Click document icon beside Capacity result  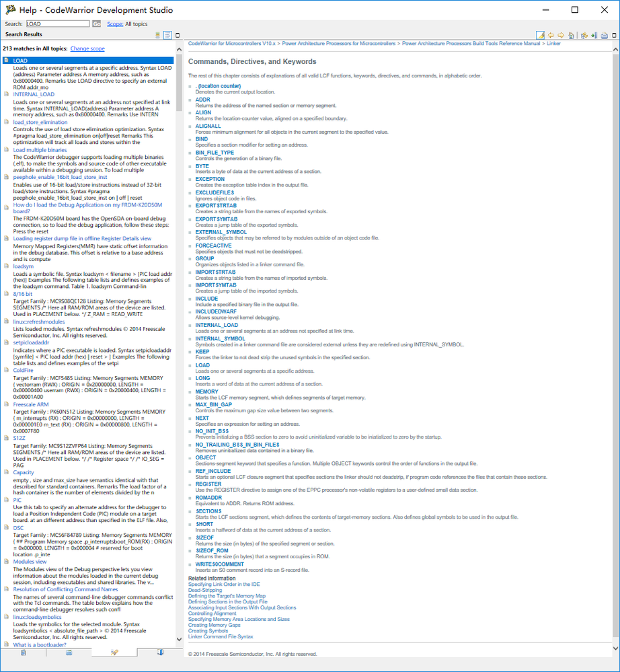tap(6, 472)
